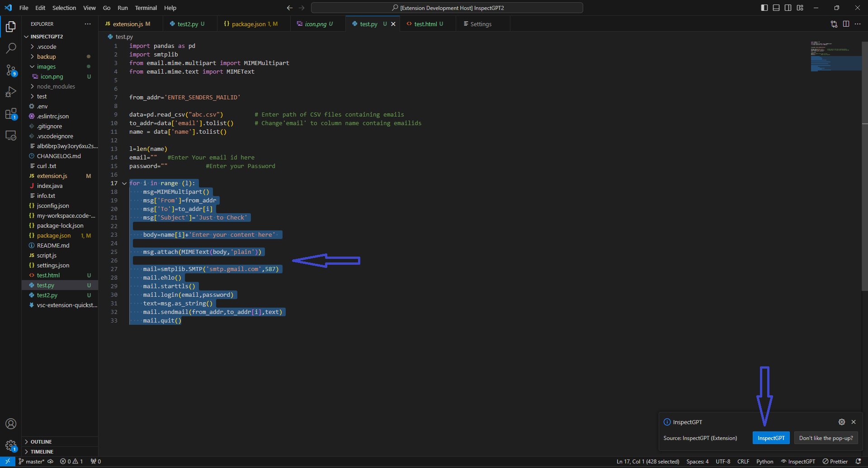Go forward with navigation arrow
The image size is (868, 468).
pos(302,8)
